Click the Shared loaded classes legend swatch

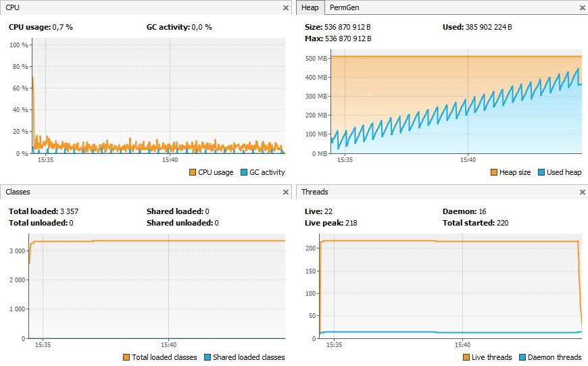pos(207,357)
